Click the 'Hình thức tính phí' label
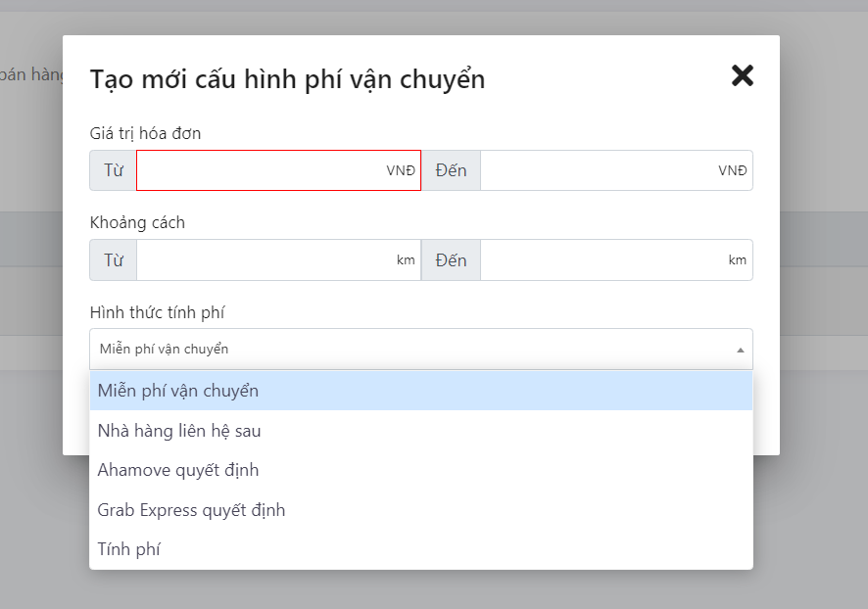Screen dimensions: 868x609 158,312
